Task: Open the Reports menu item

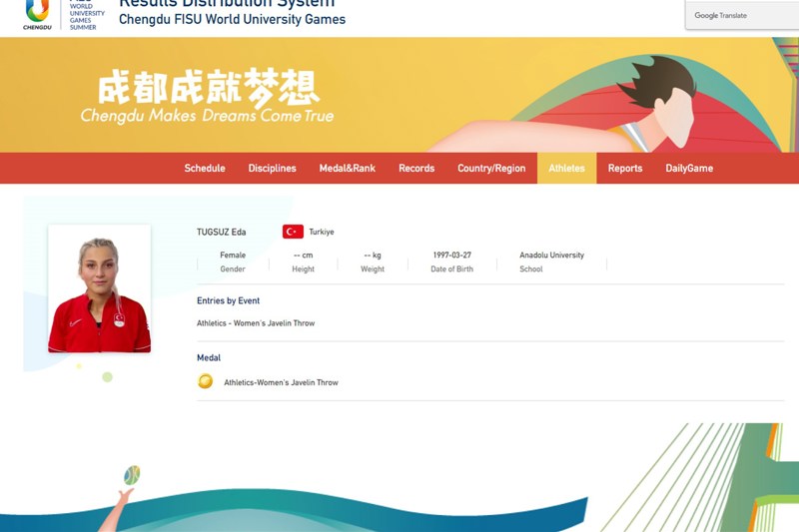Action: 625,169
